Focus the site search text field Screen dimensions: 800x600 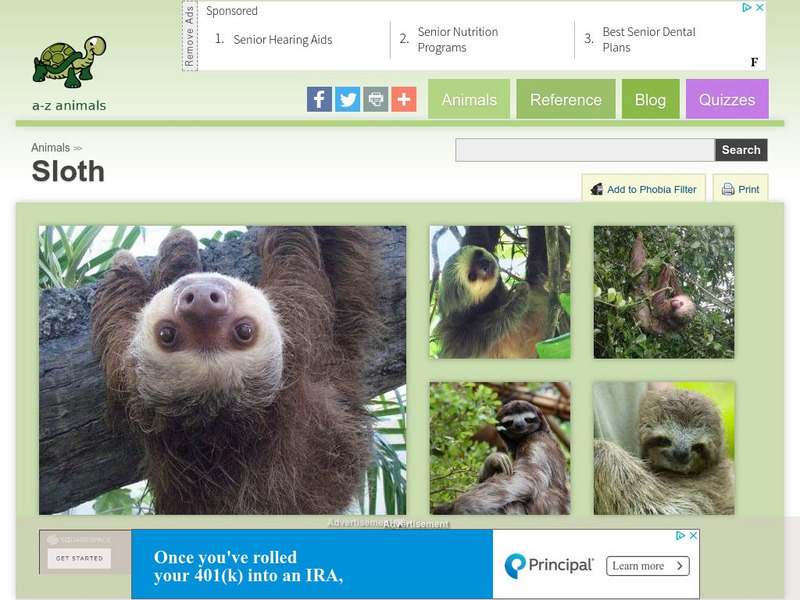pos(585,150)
